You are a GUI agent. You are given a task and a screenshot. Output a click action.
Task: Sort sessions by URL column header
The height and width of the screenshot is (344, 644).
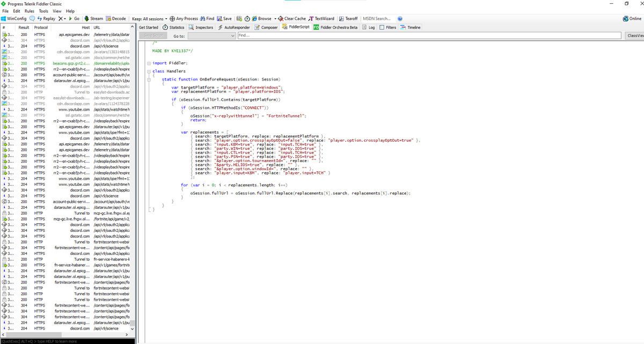click(x=111, y=27)
